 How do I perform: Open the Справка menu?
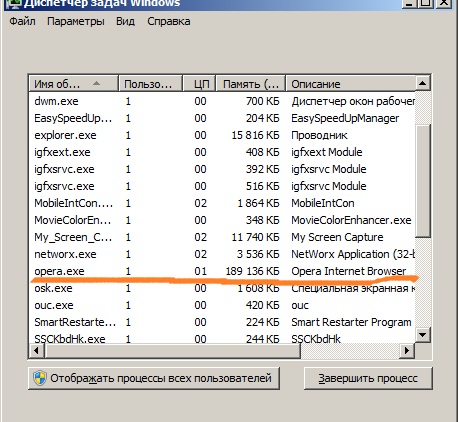(x=169, y=21)
